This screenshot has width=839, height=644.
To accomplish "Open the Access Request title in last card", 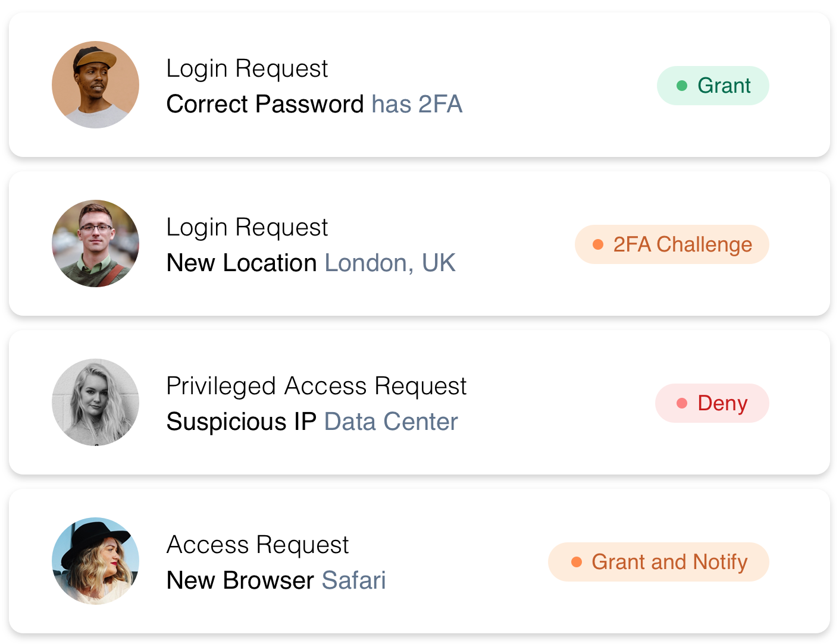I will point(257,545).
